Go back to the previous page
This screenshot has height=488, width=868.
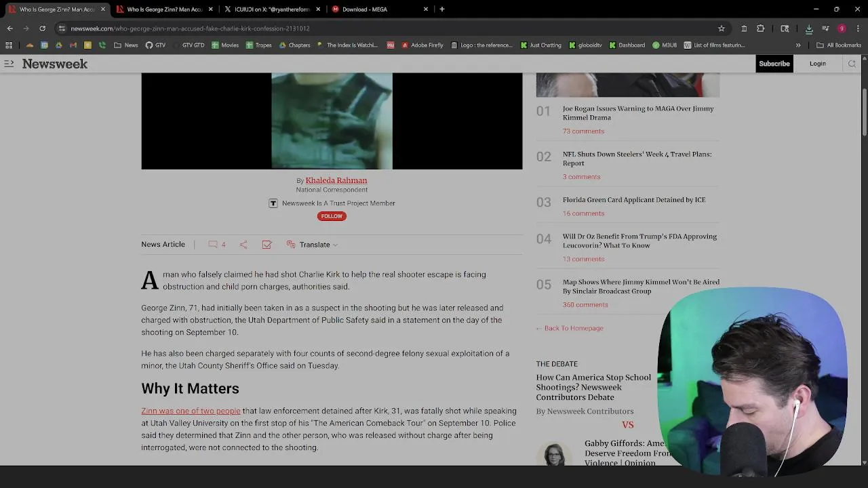(9, 28)
